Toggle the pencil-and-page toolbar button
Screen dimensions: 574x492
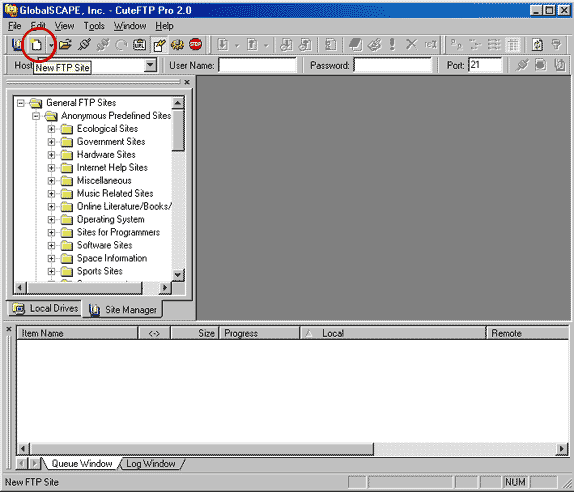tap(159, 45)
